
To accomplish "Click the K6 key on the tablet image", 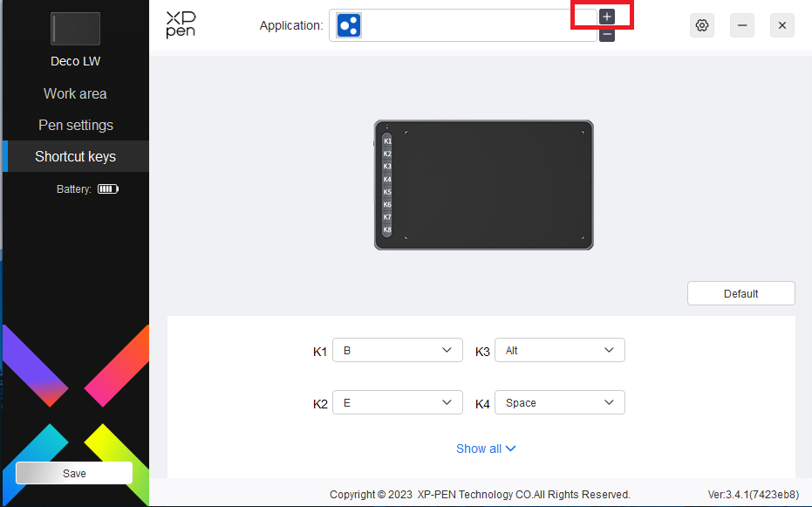I will point(387,204).
